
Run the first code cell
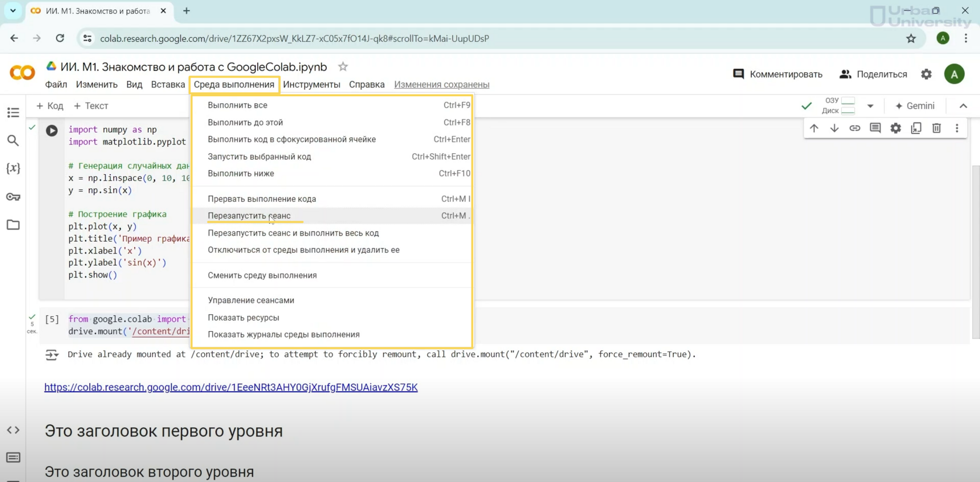(52, 131)
